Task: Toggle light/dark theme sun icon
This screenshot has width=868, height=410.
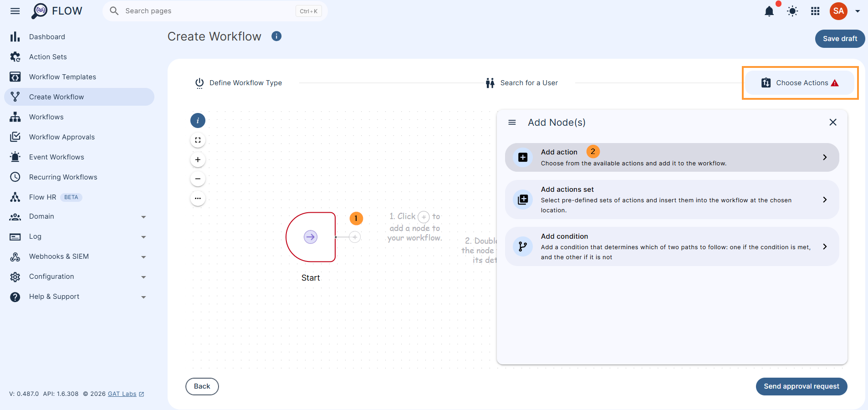Action: [x=792, y=11]
